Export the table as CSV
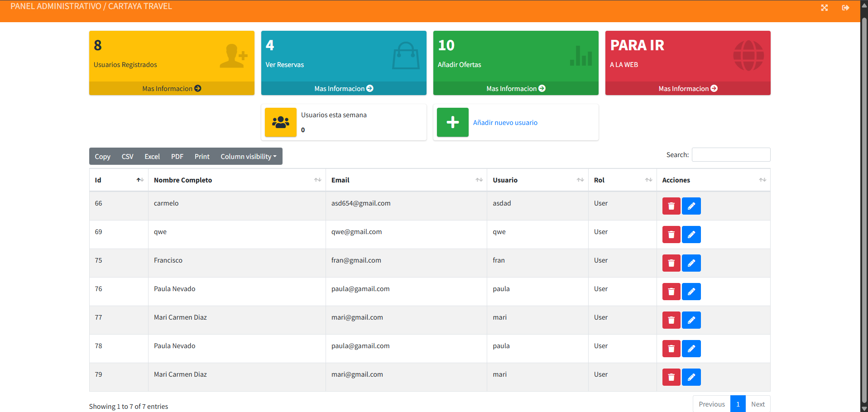Viewport: 868px width, 412px height. pos(127,157)
